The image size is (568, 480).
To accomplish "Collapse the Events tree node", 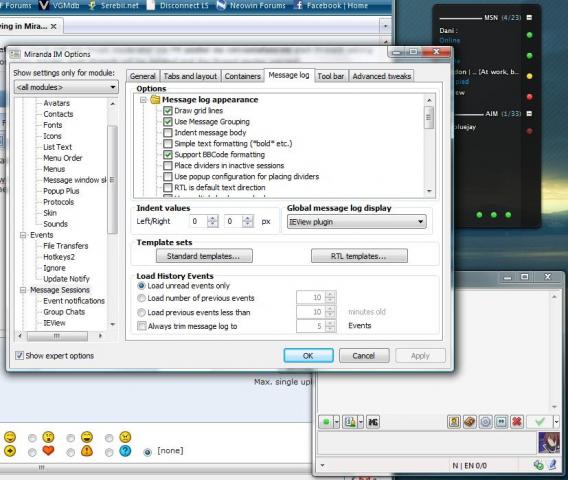I will [x=23, y=235].
